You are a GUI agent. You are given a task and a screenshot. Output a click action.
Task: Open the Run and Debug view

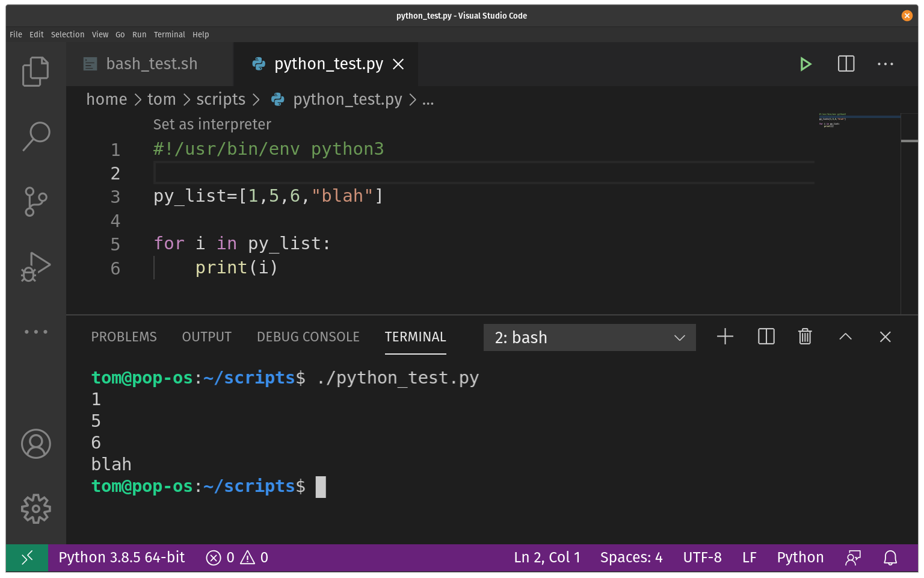[35, 267]
